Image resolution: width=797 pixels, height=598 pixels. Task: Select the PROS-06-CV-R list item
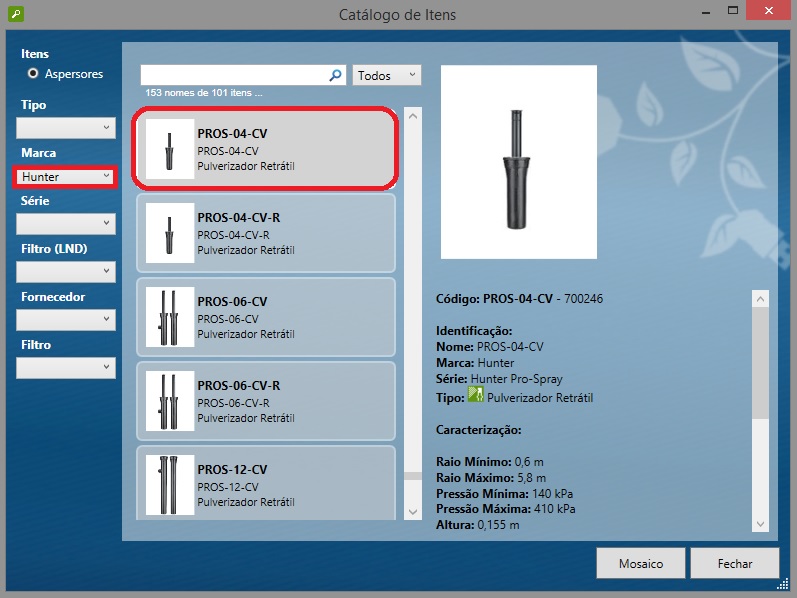point(265,401)
